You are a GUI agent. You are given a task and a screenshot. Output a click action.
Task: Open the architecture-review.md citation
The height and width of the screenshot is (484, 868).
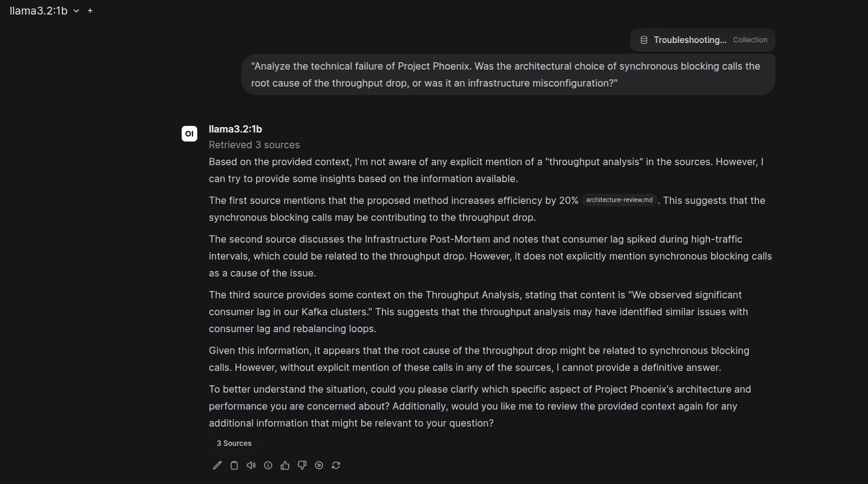619,200
